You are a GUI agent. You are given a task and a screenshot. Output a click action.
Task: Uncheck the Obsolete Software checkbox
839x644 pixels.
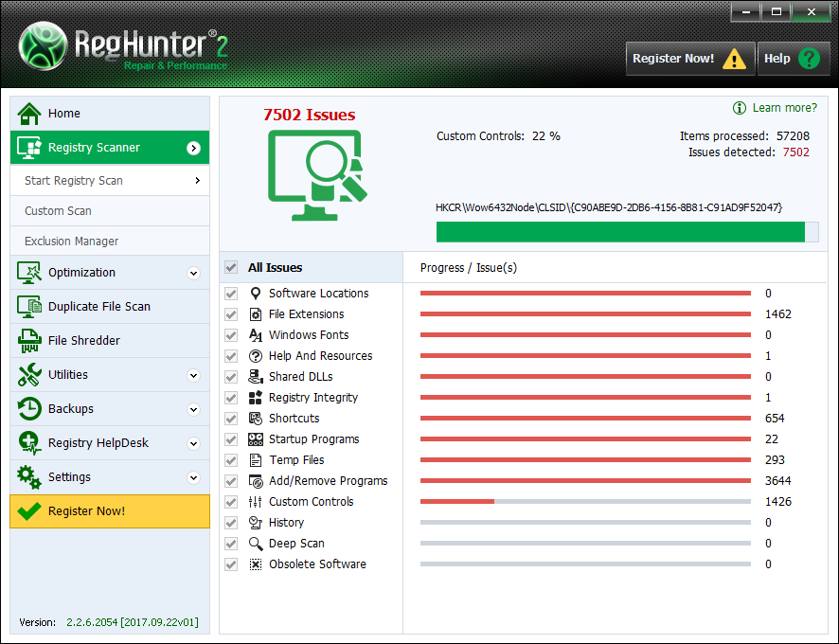[231, 564]
